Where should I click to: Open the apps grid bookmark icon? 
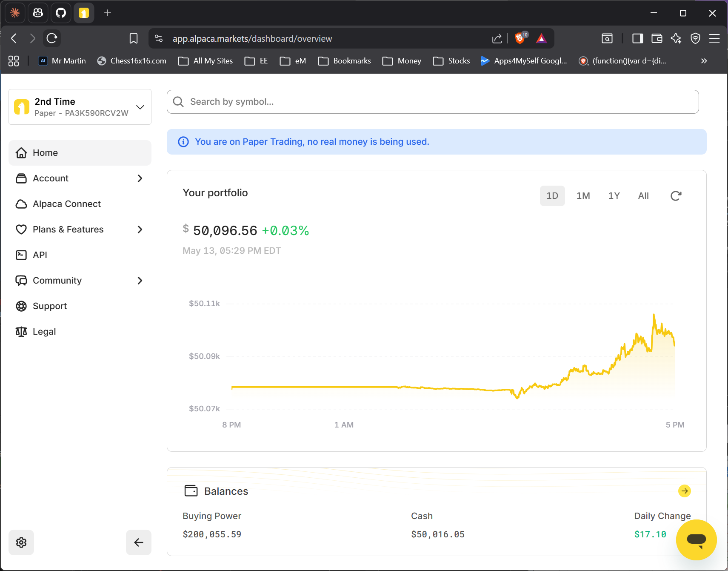14,61
